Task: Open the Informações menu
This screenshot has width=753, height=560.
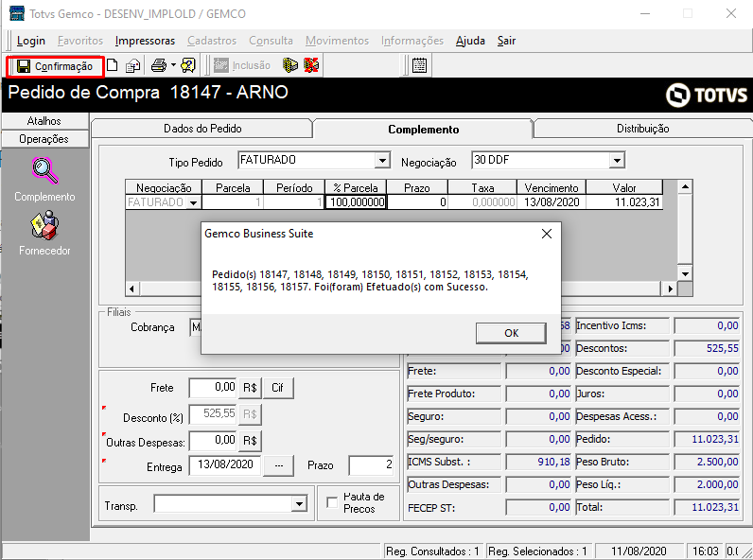Action: click(412, 41)
